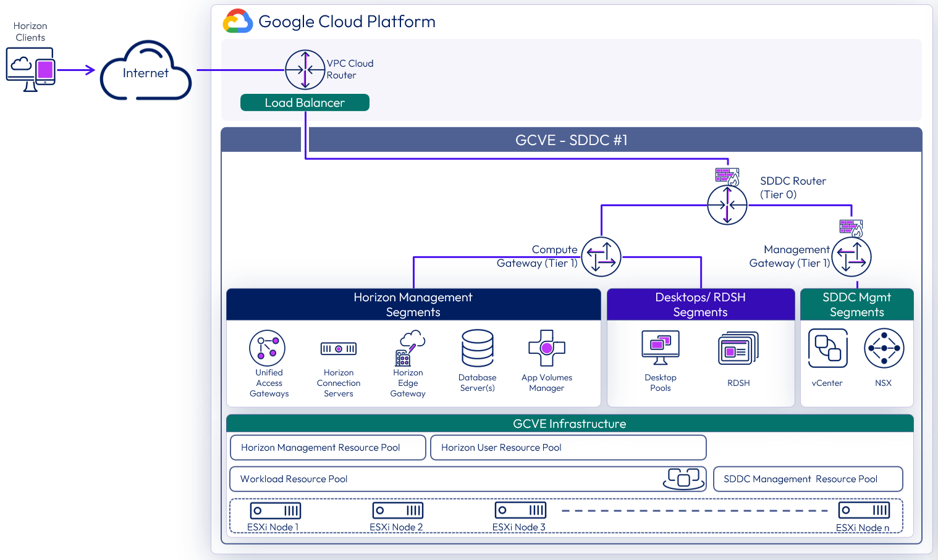The image size is (938, 560).
Task: Select the Horizon Management Resource Pool box
Action: pos(327,448)
